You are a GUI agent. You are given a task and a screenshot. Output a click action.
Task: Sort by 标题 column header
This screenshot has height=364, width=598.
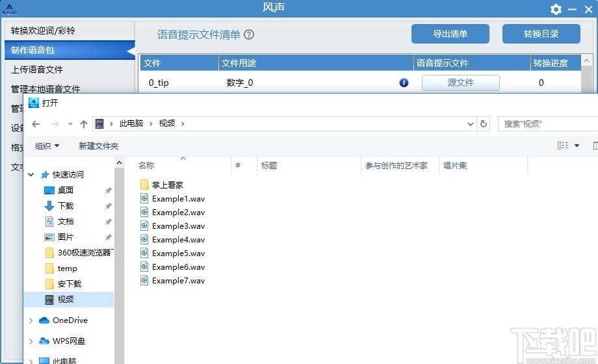[x=269, y=166]
